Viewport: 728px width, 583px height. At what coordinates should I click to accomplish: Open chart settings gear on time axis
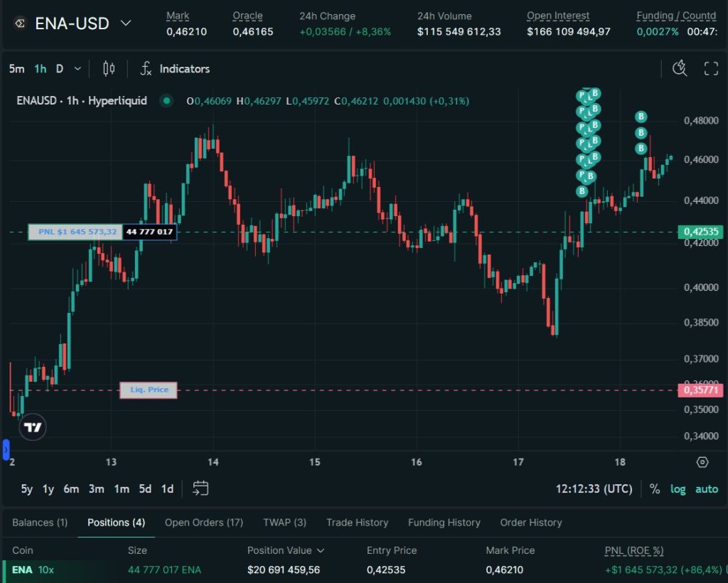point(702,462)
